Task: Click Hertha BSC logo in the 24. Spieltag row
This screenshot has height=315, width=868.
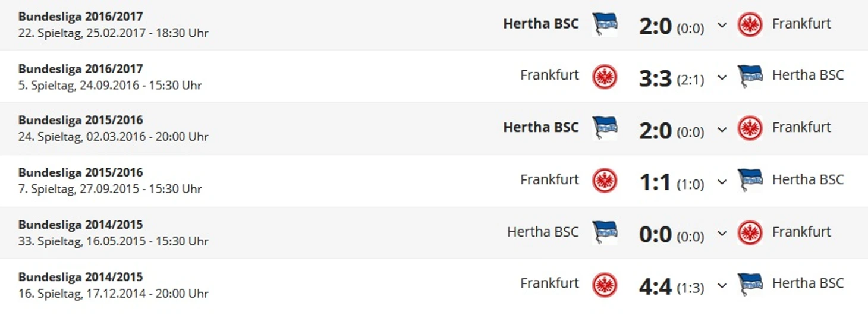Action: click(x=605, y=128)
